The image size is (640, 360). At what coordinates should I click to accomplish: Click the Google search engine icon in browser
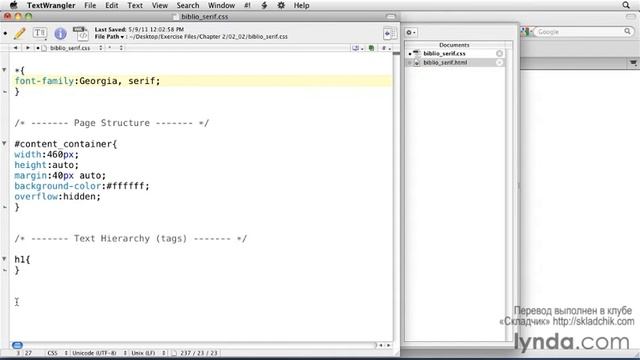tap(524, 31)
